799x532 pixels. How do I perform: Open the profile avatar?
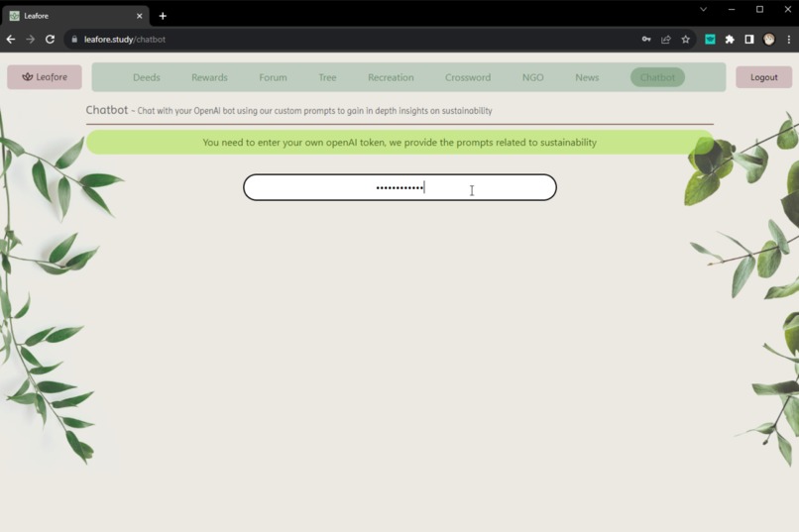click(x=769, y=40)
